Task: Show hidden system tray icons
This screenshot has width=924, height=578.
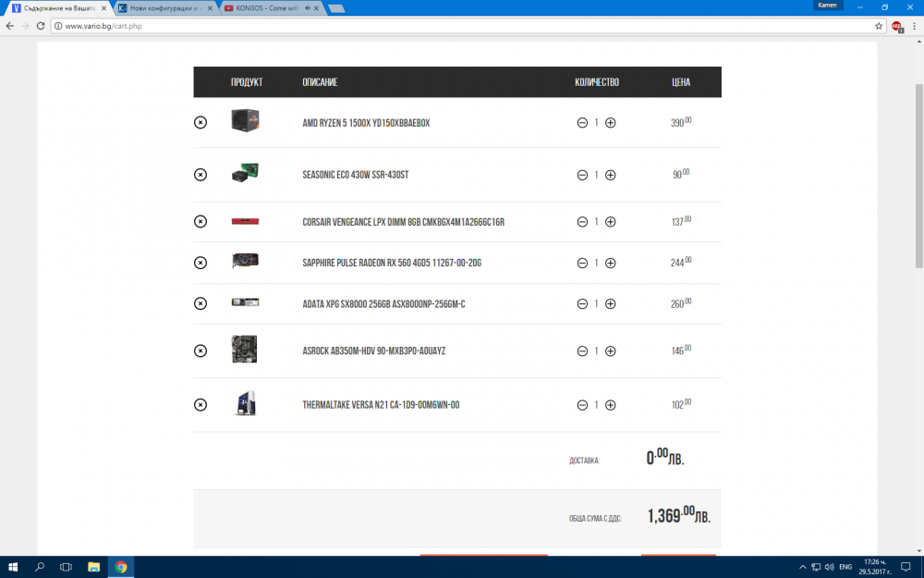Action: click(802, 568)
